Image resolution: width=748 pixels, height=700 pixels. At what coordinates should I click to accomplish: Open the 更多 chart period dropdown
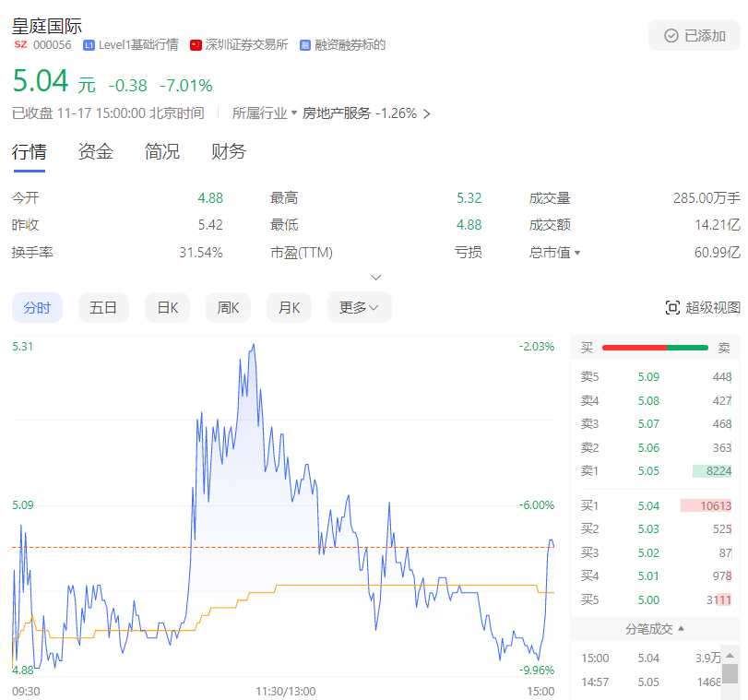point(359,308)
